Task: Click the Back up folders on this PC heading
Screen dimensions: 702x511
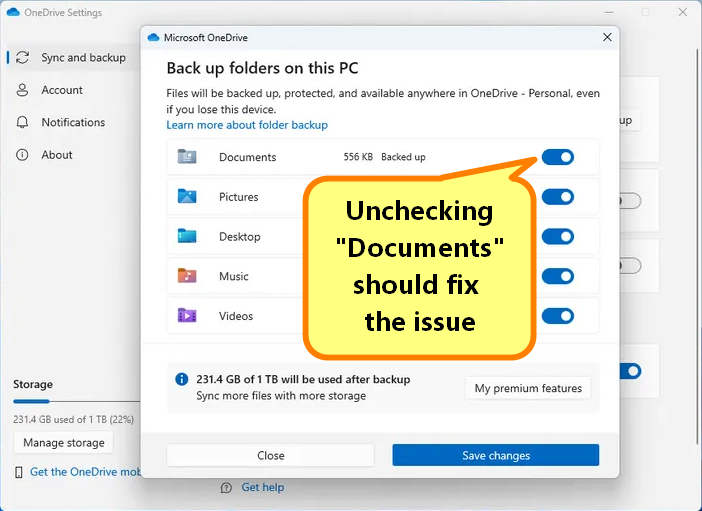Action: (262, 68)
